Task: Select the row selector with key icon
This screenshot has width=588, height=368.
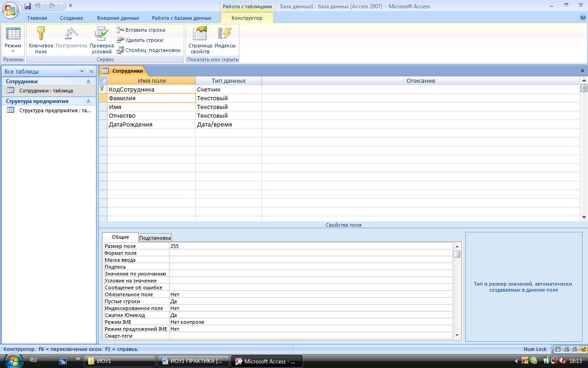Action: (103, 89)
